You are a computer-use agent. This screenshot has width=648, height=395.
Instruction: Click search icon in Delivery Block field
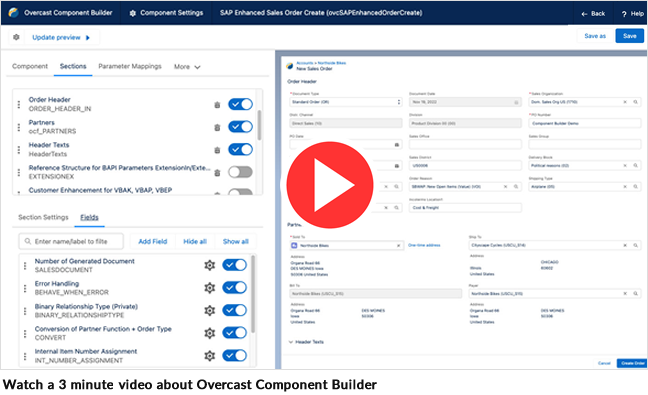coord(636,165)
